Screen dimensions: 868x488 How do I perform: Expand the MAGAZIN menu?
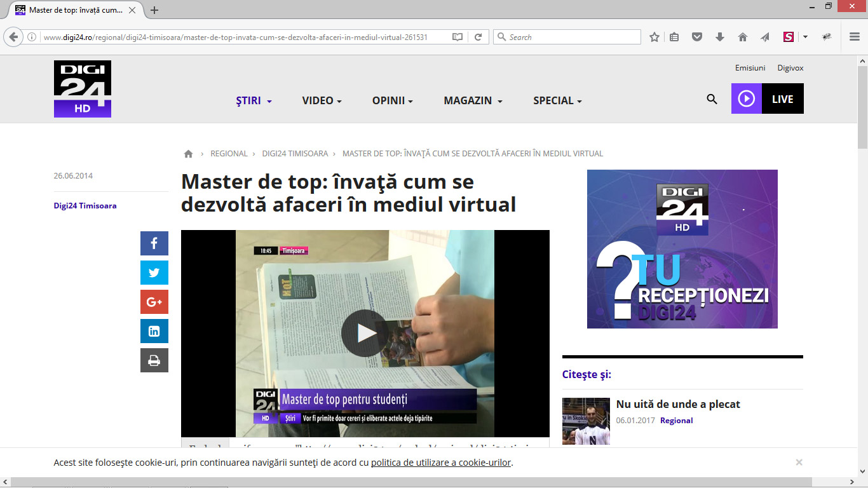click(473, 100)
